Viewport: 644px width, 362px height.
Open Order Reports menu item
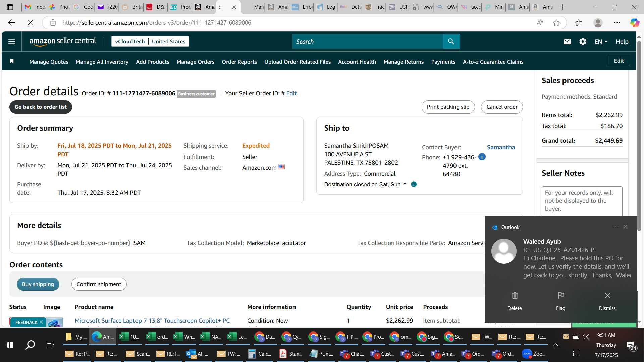point(239,62)
